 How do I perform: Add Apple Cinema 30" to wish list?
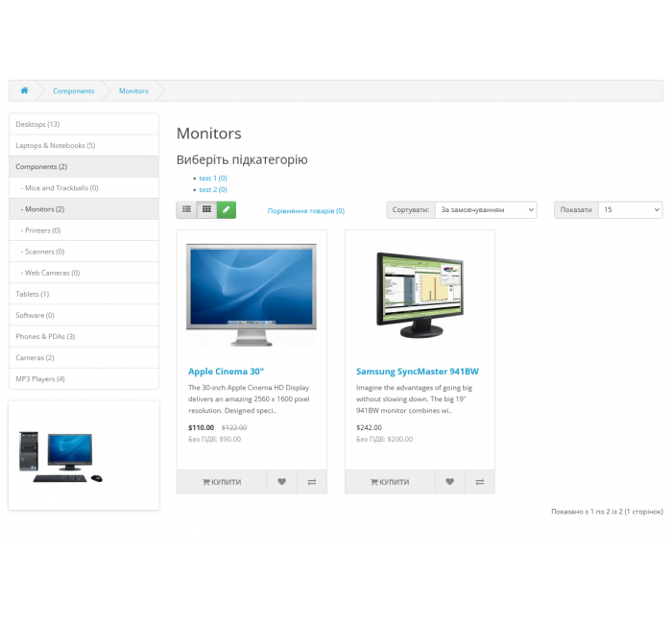coord(281,482)
